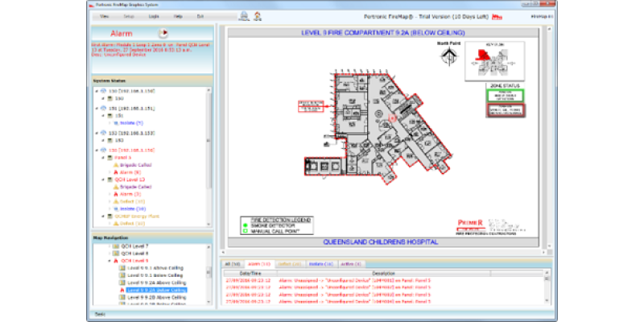Click the Exit menu item

click(200, 16)
